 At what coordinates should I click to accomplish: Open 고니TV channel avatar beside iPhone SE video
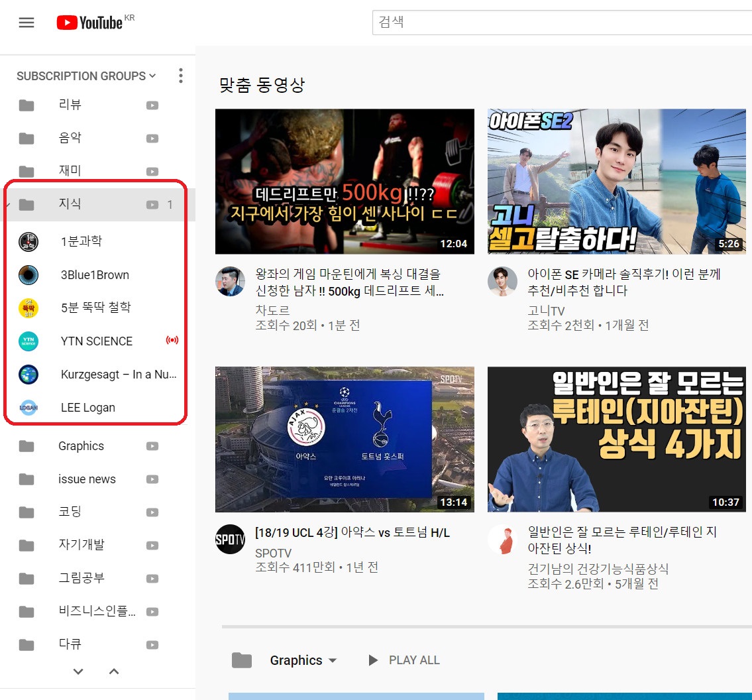click(503, 281)
